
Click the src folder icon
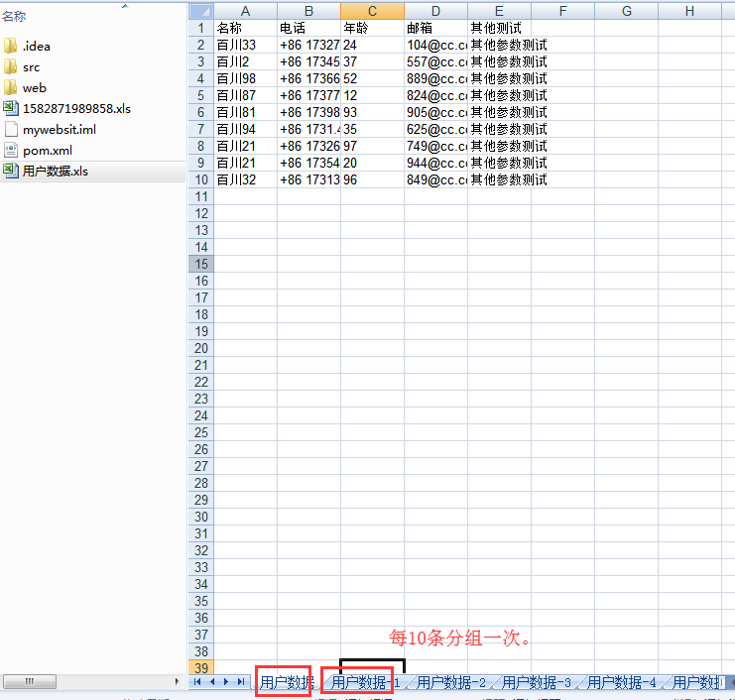10,67
